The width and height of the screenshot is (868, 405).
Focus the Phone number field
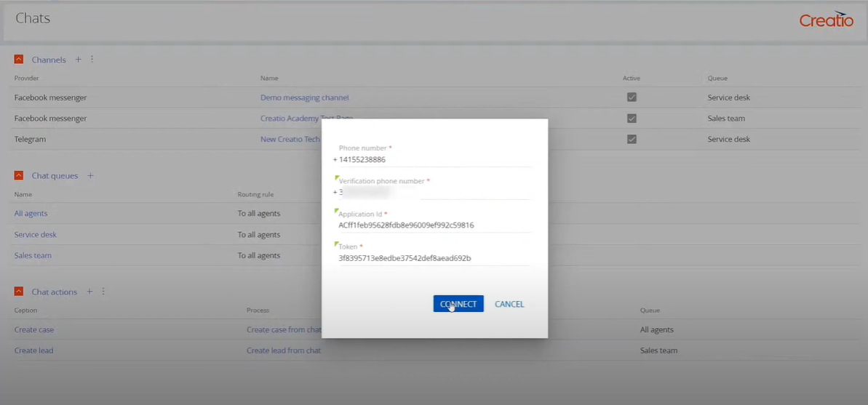(434, 159)
